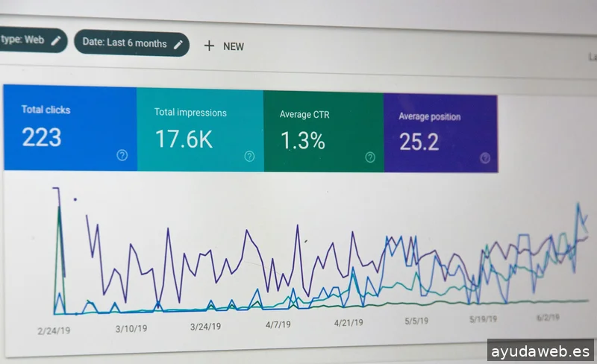The width and height of the screenshot is (597, 364).
Task: Toggle the Average CTR metric card
Action: tap(322, 131)
